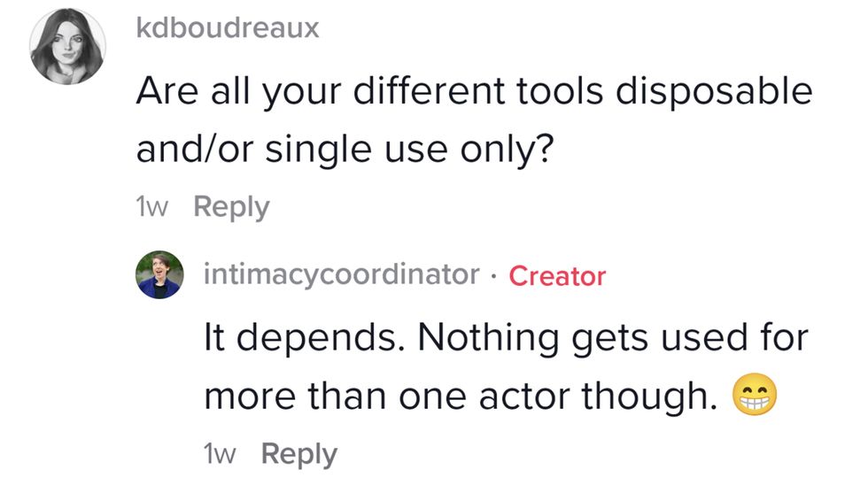Click the line "and/or single use only?"

(345, 148)
